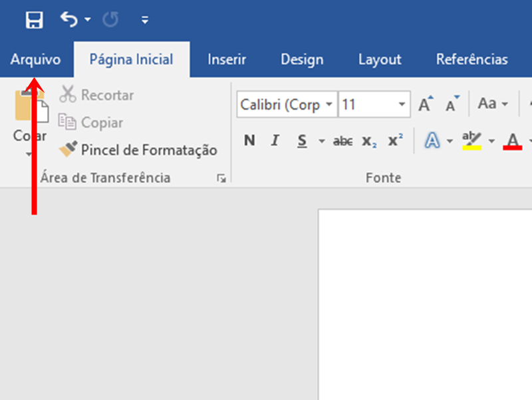Click the Save floppy disk icon
532x400 pixels.
point(35,20)
